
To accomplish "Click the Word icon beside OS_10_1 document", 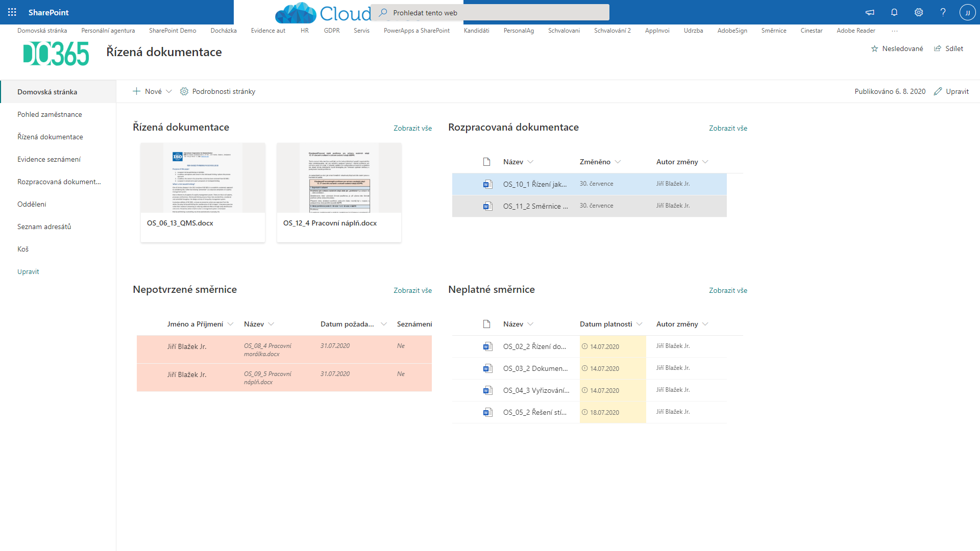I will click(487, 184).
